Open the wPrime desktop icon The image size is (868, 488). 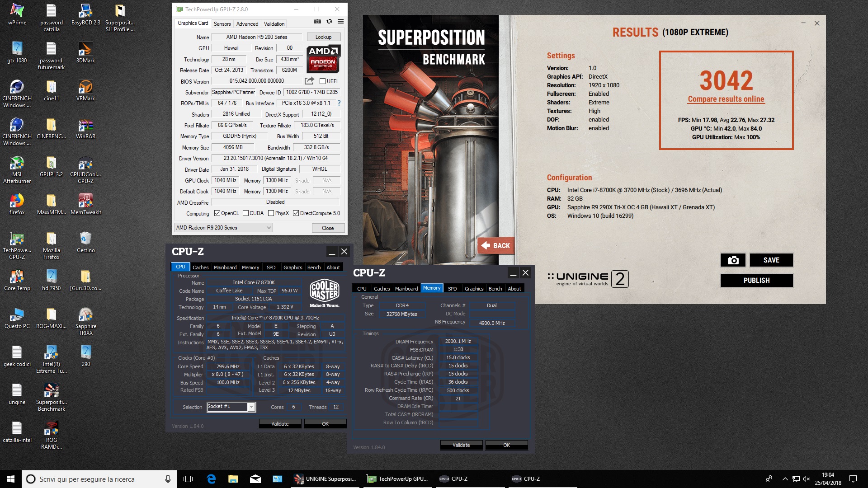tap(17, 14)
